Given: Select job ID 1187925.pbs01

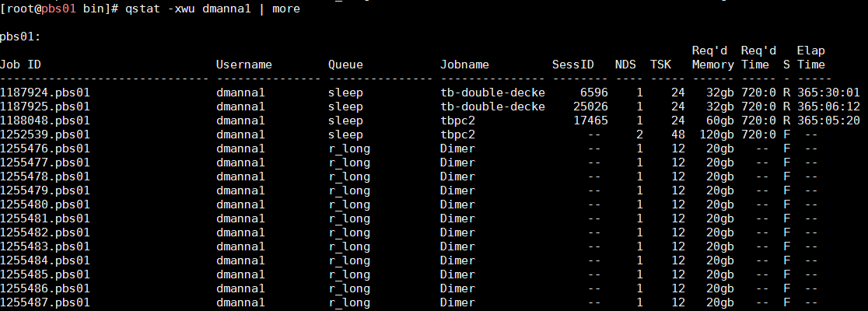Looking at the screenshot, I should pyautogui.click(x=44, y=107).
